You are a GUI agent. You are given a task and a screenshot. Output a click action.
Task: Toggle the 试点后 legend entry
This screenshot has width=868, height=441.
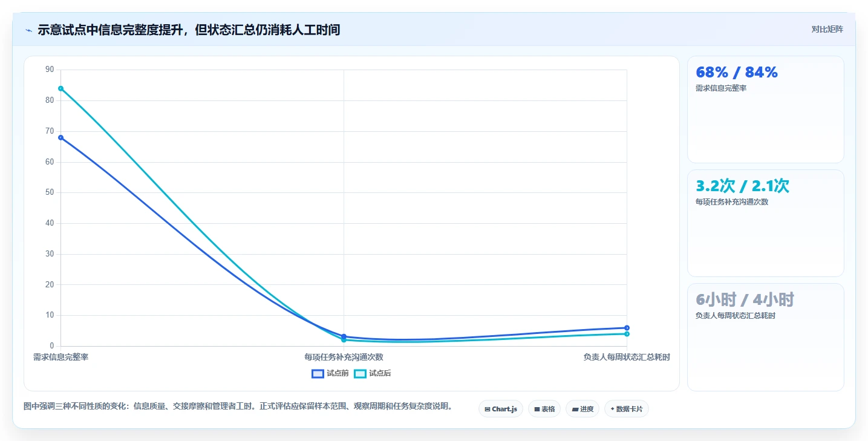pyautogui.click(x=373, y=373)
